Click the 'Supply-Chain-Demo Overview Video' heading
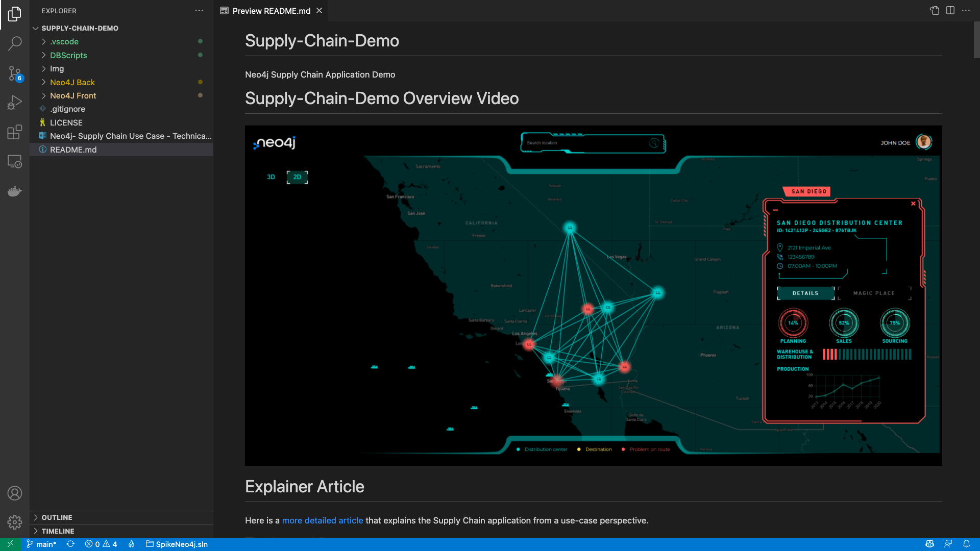 point(382,98)
